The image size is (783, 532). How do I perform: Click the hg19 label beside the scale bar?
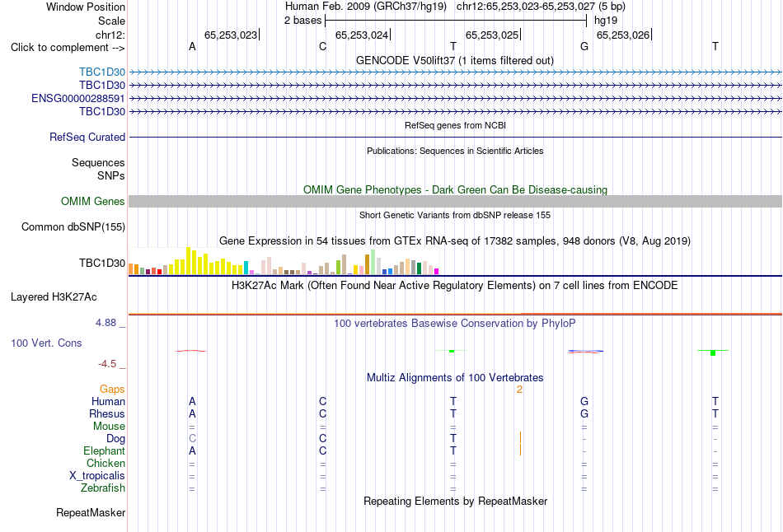(x=606, y=21)
